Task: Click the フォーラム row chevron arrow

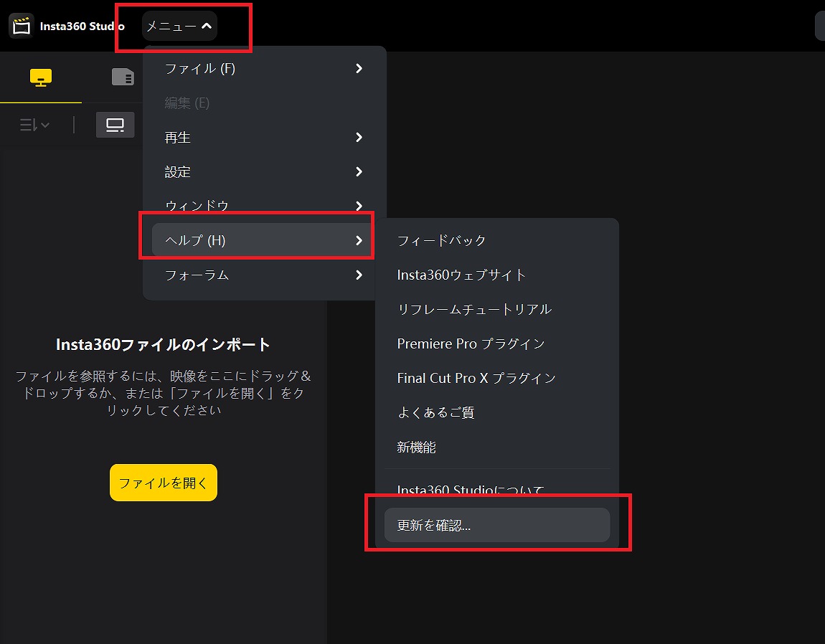Action: click(359, 275)
